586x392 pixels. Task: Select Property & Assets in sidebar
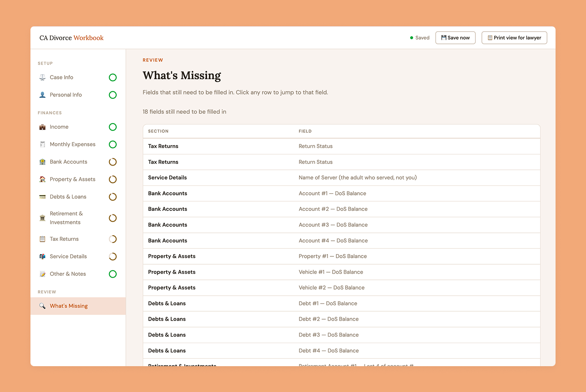pos(78,179)
